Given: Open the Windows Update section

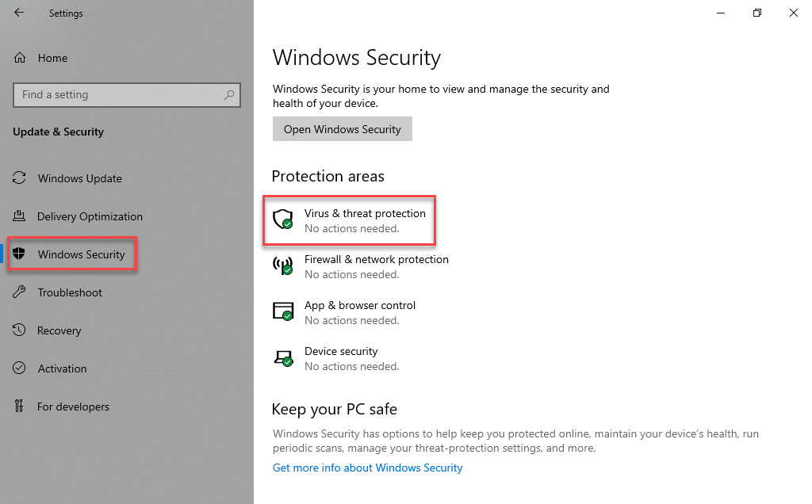Looking at the screenshot, I should click(79, 178).
